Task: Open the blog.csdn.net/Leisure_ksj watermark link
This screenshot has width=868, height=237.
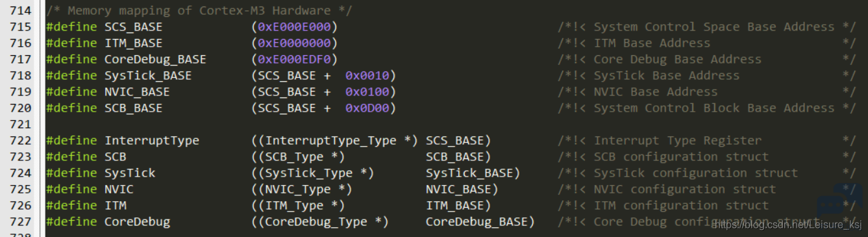Action: tap(787, 225)
